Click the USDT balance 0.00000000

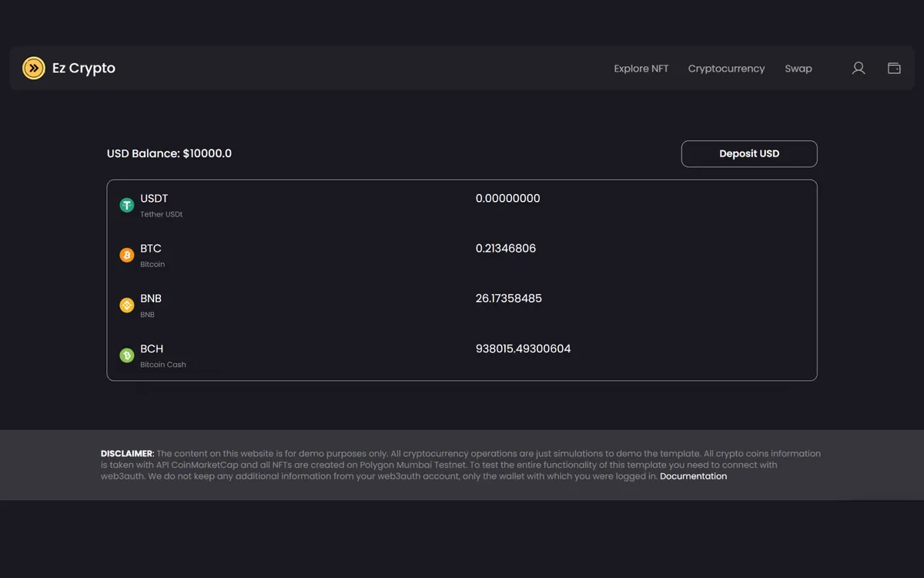click(x=508, y=199)
